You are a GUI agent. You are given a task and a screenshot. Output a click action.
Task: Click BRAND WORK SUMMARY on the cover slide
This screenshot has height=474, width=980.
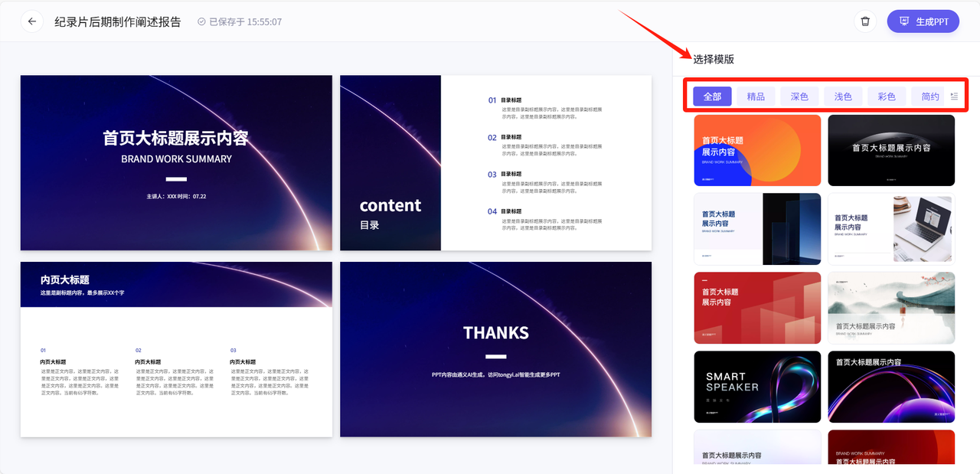[176, 159]
